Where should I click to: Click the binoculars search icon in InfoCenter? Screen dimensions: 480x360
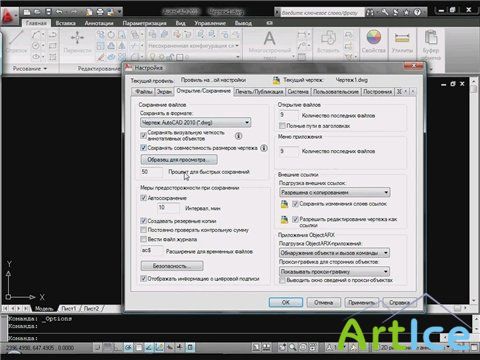tap(370, 12)
